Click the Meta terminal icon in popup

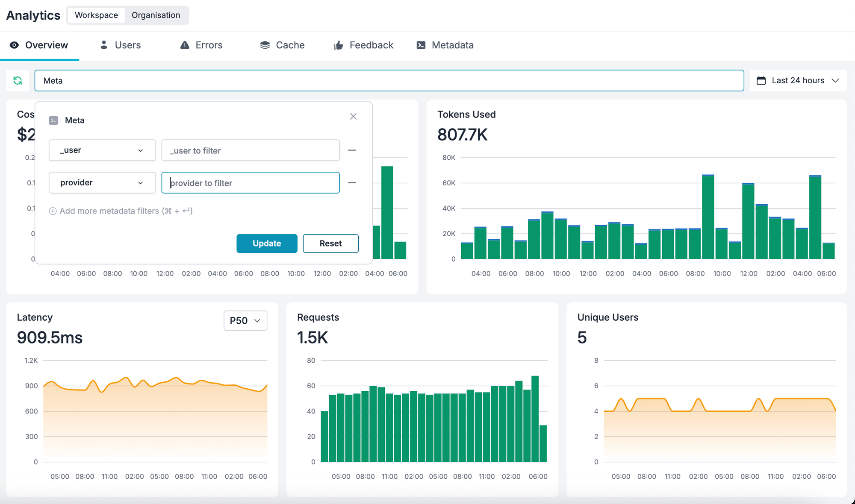(x=53, y=120)
